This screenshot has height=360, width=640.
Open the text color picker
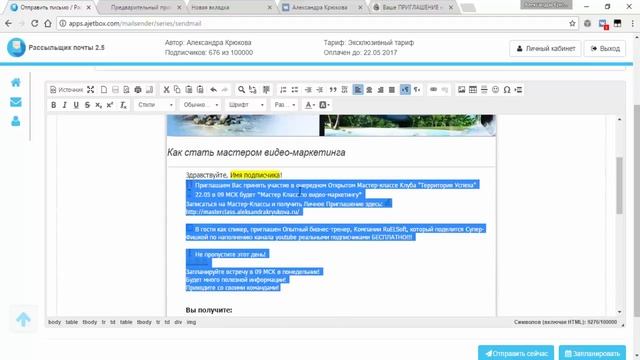310,105
